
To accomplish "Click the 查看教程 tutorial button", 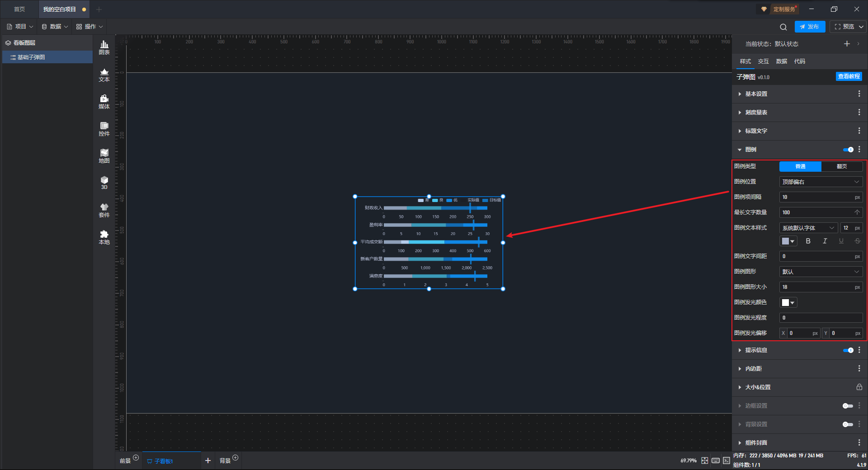I will (849, 76).
